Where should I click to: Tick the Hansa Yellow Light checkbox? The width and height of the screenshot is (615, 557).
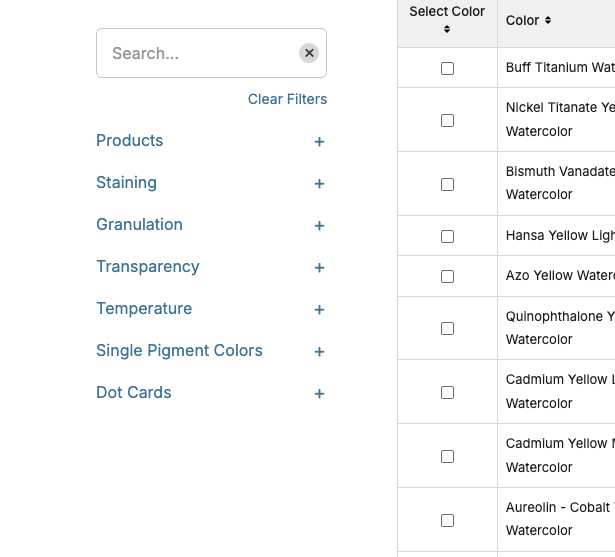[447, 236]
